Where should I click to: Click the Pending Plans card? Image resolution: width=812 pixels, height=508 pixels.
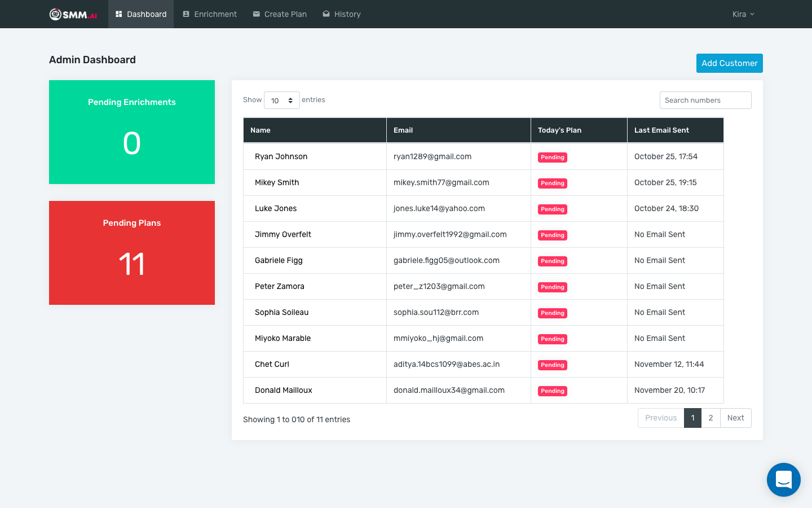pyautogui.click(x=132, y=253)
